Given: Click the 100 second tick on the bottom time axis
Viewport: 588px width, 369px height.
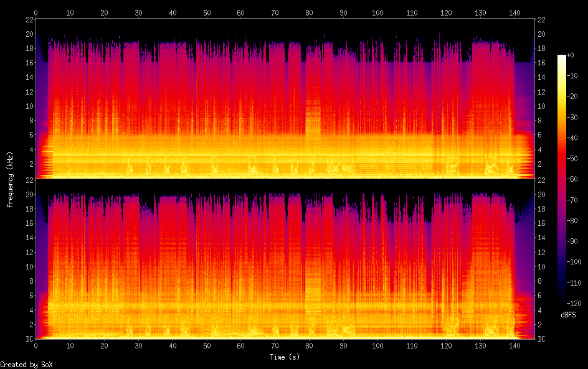Looking at the screenshot, I should click(x=377, y=346).
